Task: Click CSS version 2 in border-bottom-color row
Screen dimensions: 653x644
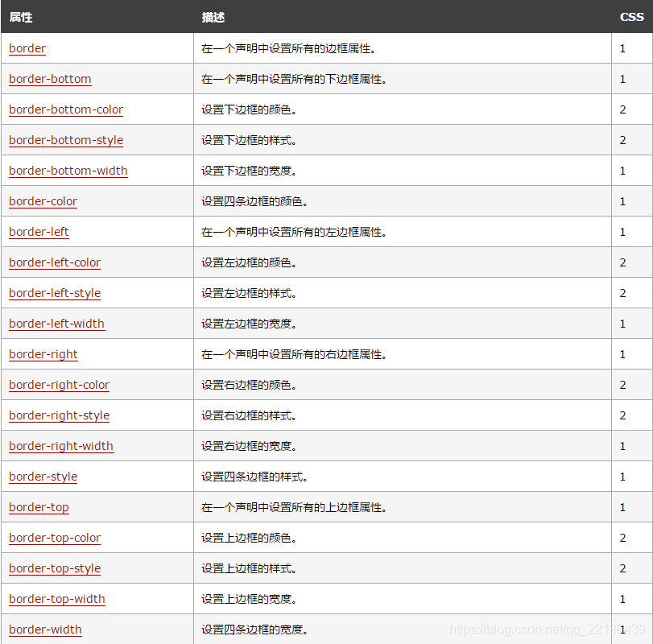Action: pyautogui.click(x=622, y=110)
